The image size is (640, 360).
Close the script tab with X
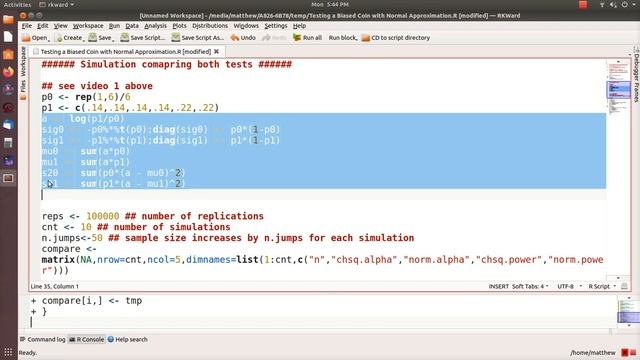click(x=216, y=51)
